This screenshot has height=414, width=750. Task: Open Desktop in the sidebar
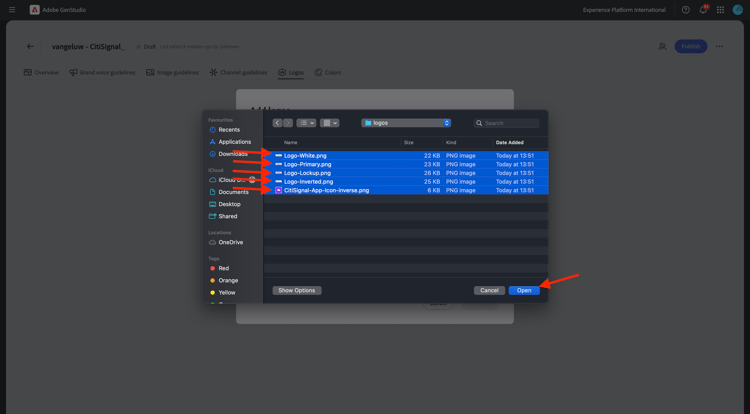tap(225, 204)
